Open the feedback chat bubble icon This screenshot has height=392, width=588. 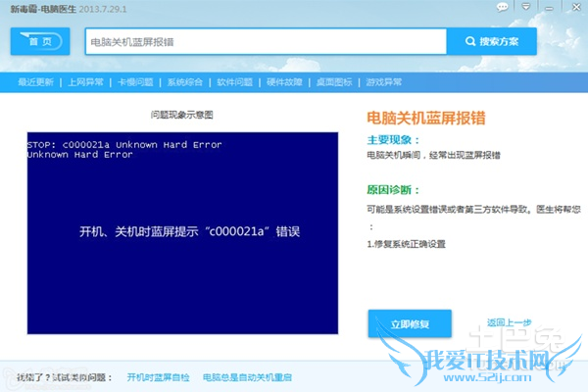(x=502, y=7)
